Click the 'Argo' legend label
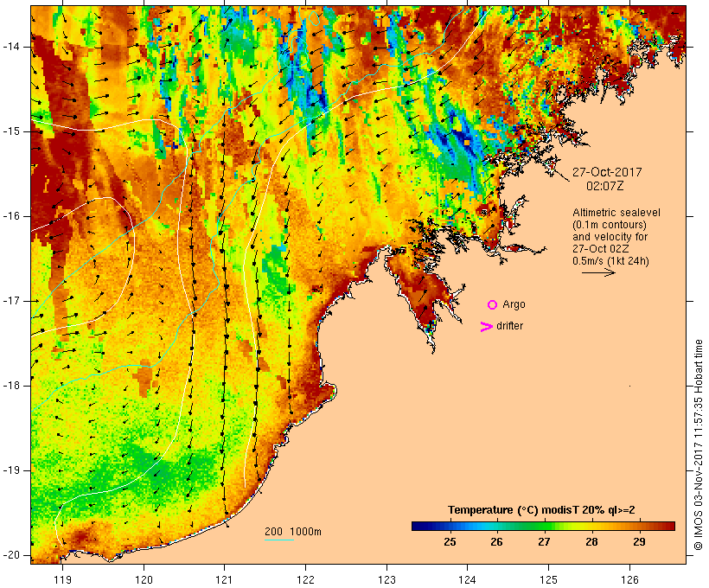The width and height of the screenshot is (709, 588). coord(514,304)
